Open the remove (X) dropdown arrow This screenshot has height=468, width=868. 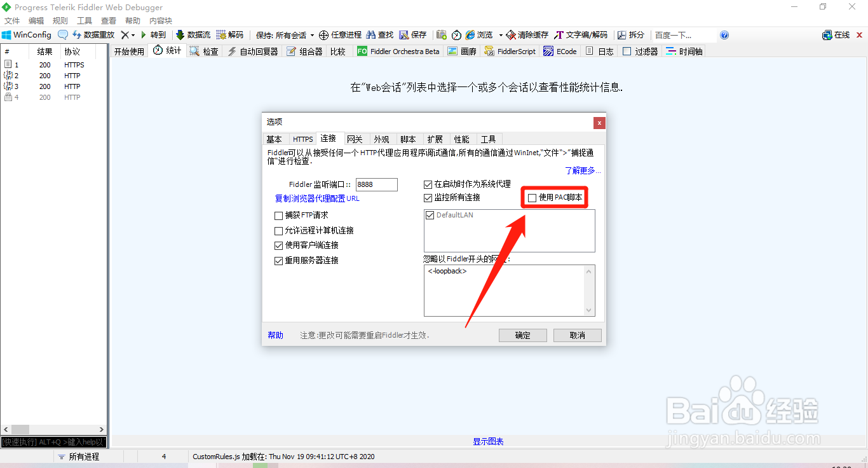coord(133,35)
